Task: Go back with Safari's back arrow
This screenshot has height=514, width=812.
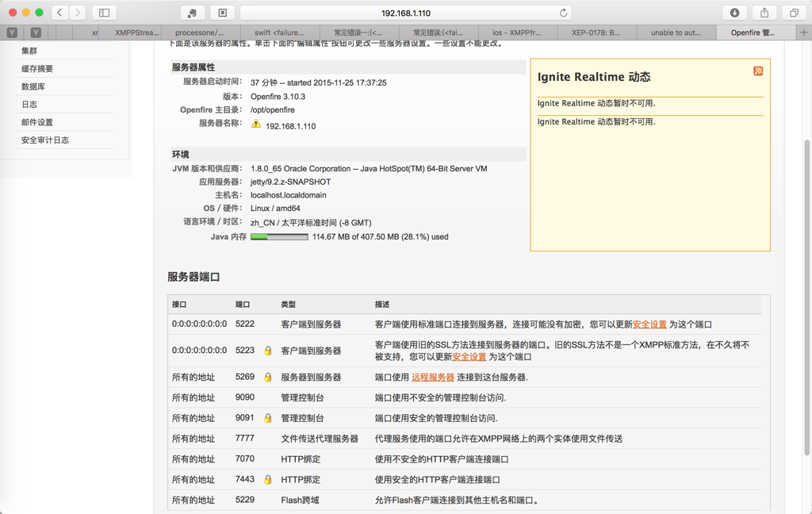Action: 59,13
